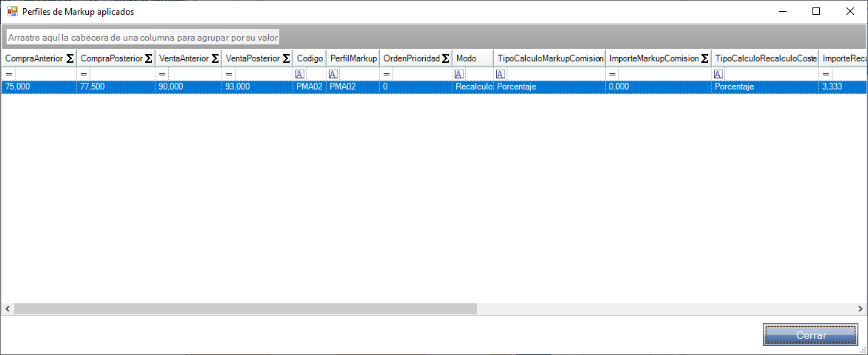
Task: Select the cell with value 75,000
Action: (x=39, y=87)
